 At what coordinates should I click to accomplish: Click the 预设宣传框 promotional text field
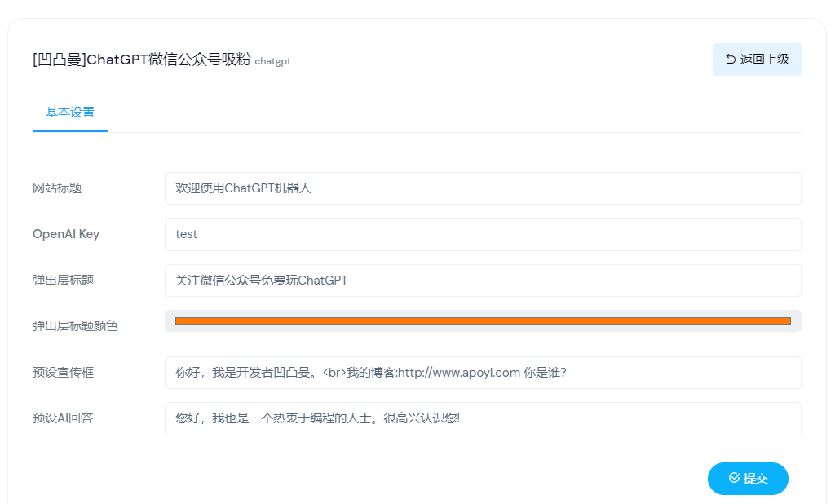click(481, 373)
